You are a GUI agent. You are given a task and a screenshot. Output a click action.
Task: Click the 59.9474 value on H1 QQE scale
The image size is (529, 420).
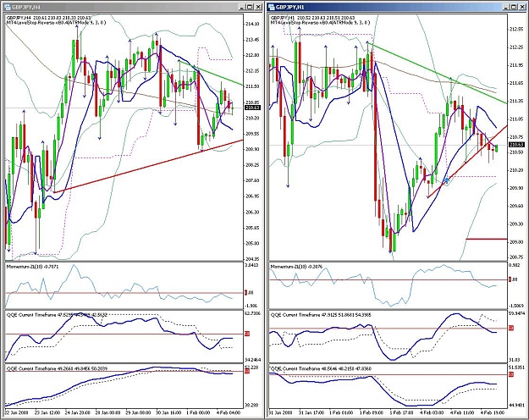pos(517,313)
